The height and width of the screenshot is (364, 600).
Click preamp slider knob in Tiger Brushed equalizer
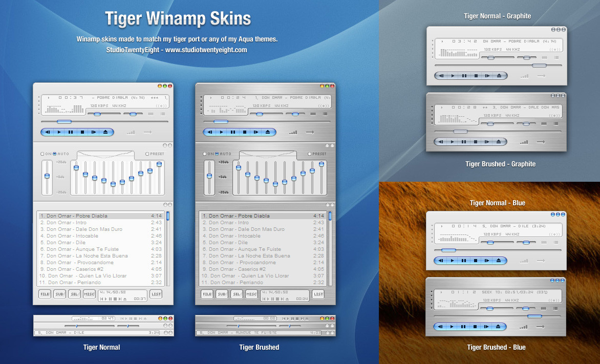(209, 176)
